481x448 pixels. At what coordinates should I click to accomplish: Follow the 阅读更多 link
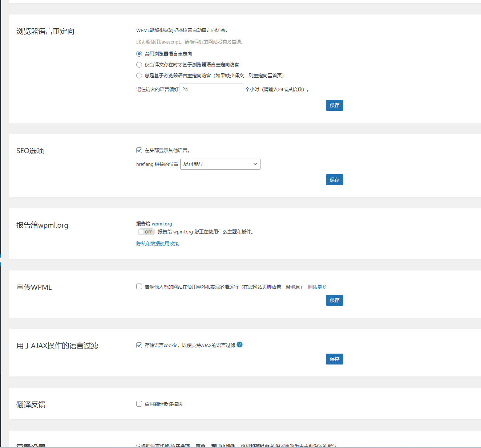(x=317, y=287)
